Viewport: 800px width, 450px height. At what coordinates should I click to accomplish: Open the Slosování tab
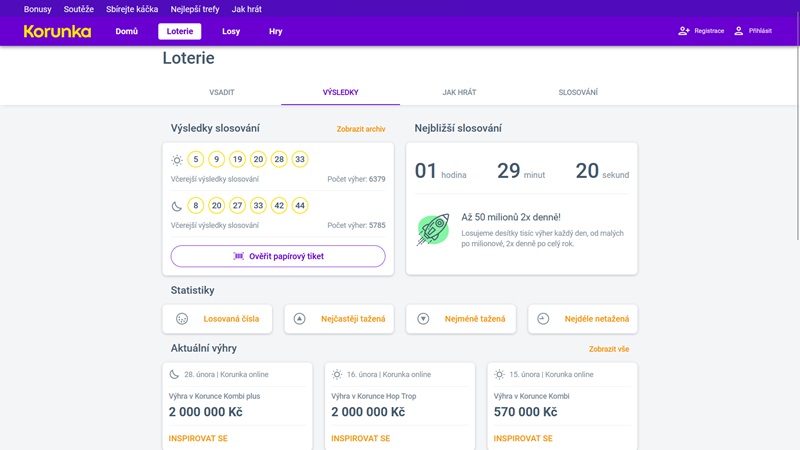(x=578, y=92)
